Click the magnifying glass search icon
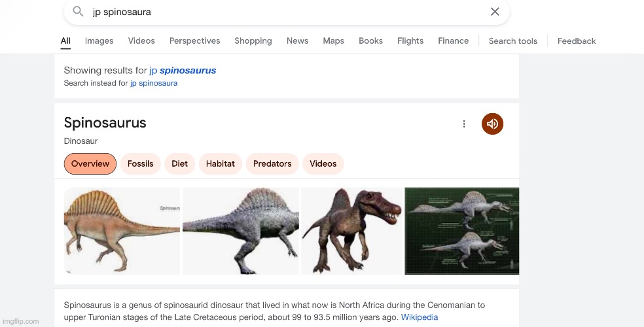This screenshot has width=644, height=327. (78, 12)
